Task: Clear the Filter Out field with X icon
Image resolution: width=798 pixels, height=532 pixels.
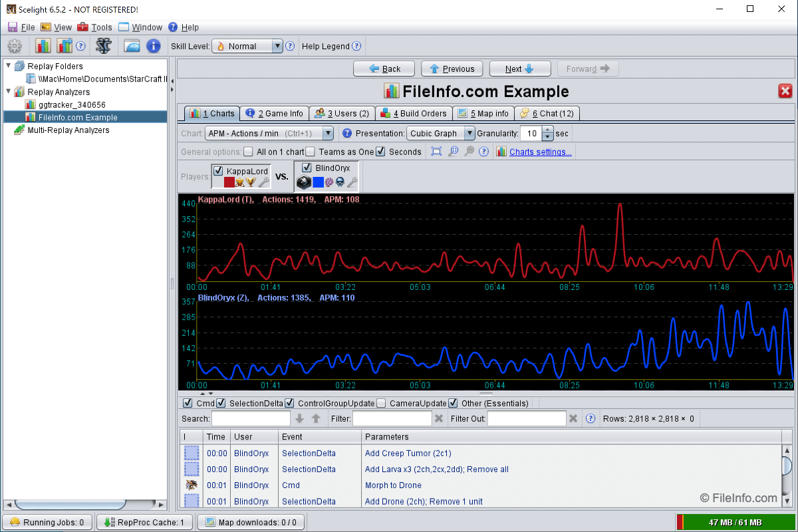Action: pyautogui.click(x=573, y=418)
